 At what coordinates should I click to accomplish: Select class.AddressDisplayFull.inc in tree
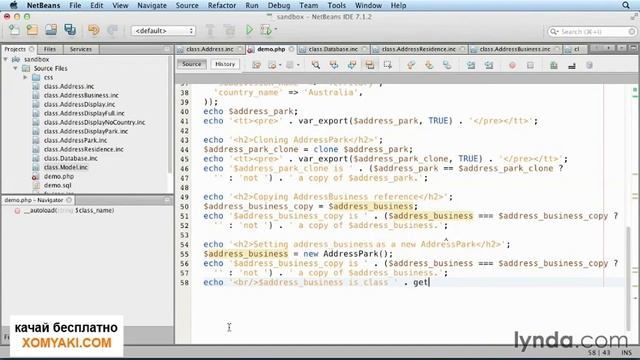click(x=84, y=113)
